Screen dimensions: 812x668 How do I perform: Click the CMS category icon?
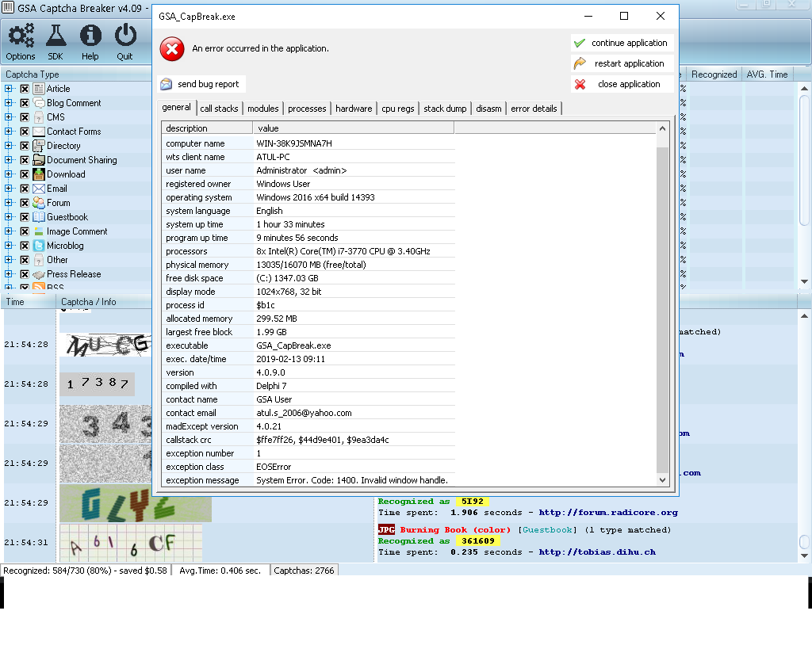(x=39, y=117)
